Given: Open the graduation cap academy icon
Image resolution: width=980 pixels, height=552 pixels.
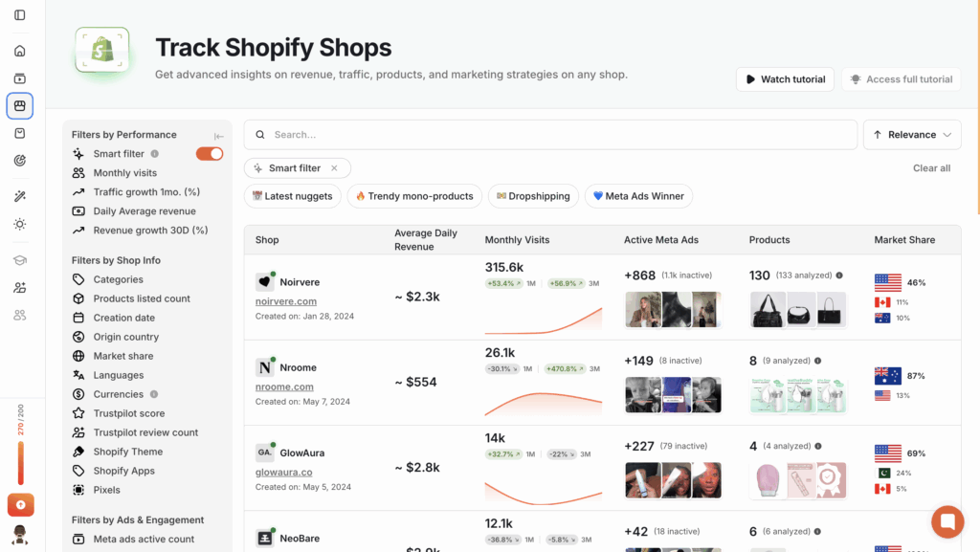Looking at the screenshot, I should pyautogui.click(x=20, y=260).
